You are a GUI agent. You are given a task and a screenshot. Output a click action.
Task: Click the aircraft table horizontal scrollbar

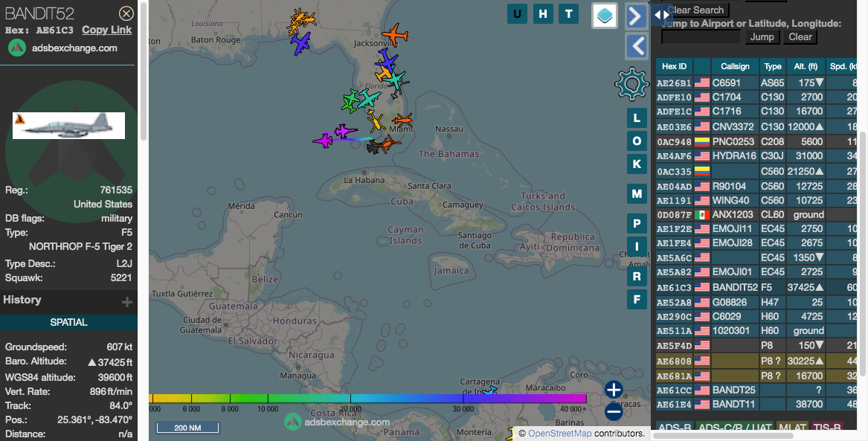click(724, 436)
